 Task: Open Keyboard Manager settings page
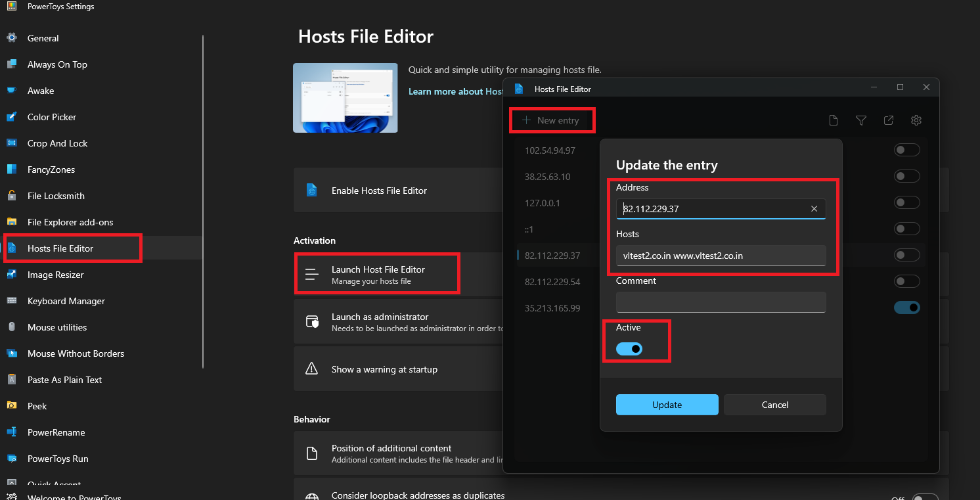pos(66,301)
